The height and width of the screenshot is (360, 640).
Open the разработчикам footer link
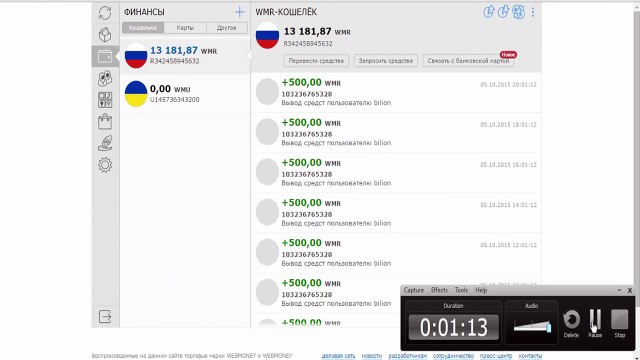click(407, 356)
